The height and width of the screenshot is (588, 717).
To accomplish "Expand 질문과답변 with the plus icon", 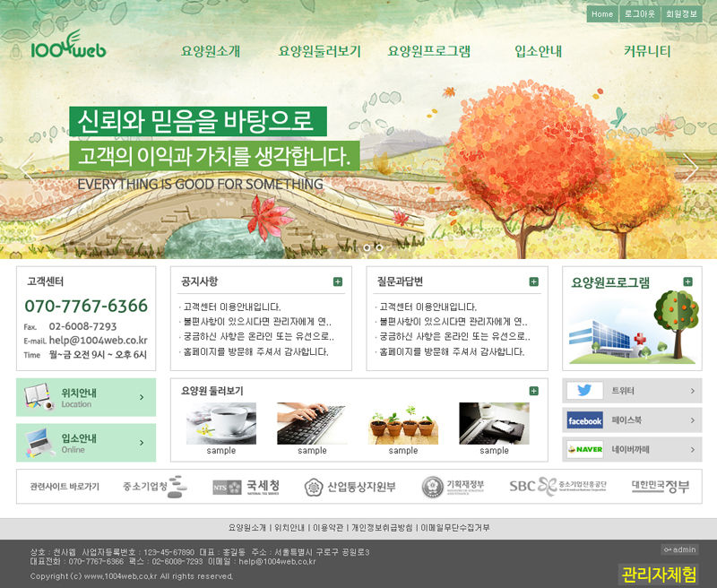I will pyautogui.click(x=534, y=281).
